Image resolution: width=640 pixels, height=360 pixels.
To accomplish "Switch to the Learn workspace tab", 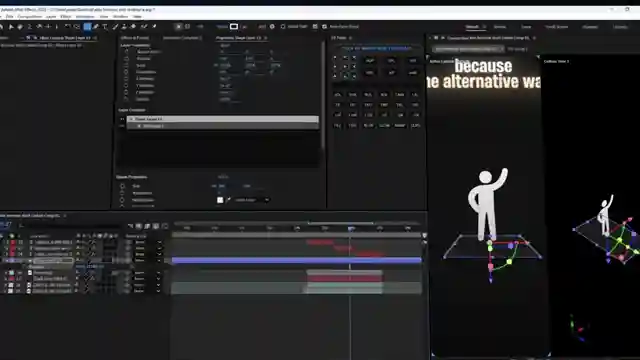I will [526, 27].
